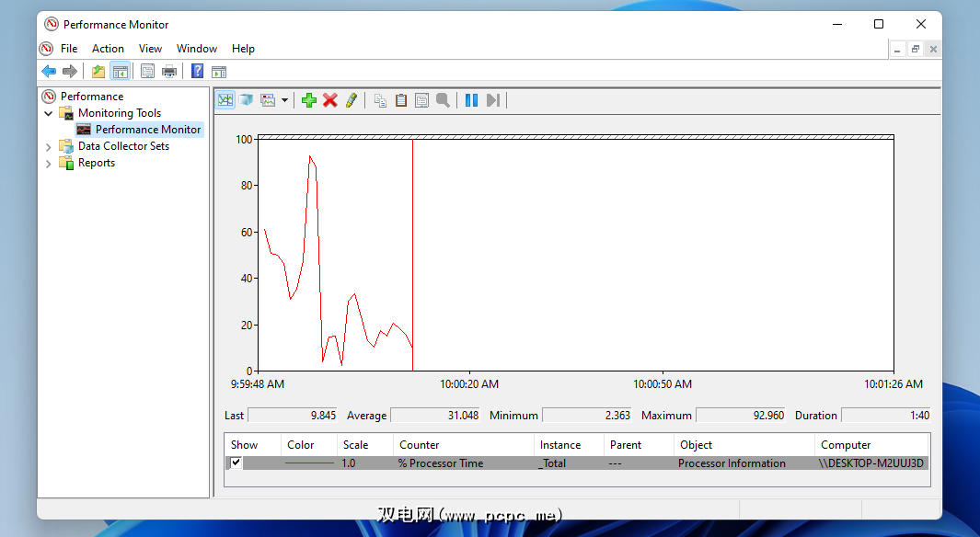980x537 pixels.
Task: Highlight counter with the marker pen icon
Action: click(352, 100)
